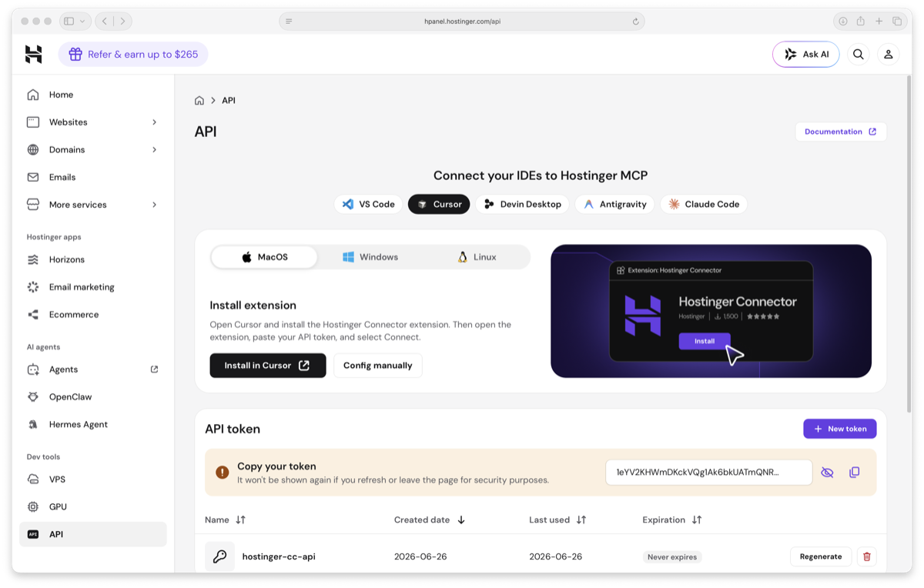Select the Windows tab
The width and height of the screenshot is (924, 588).
(x=370, y=257)
